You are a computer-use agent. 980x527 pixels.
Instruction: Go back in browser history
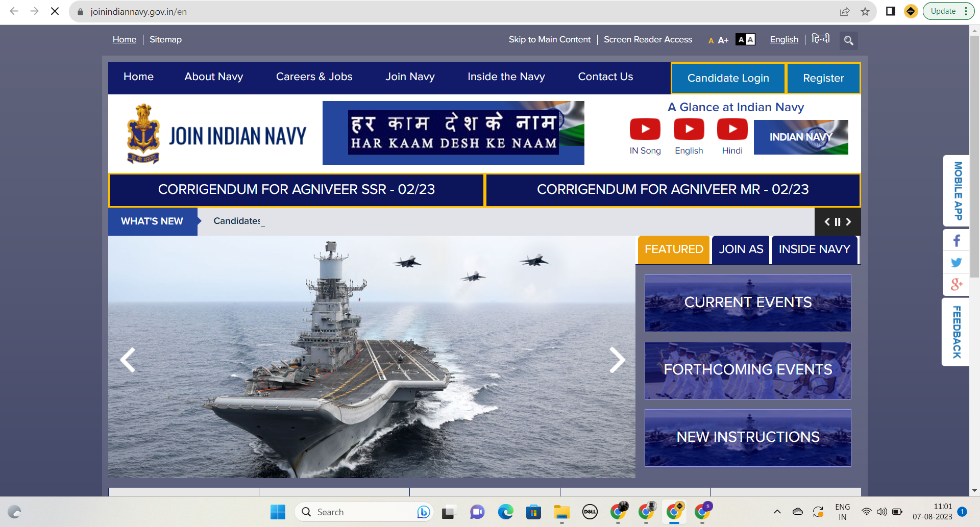tap(14, 11)
